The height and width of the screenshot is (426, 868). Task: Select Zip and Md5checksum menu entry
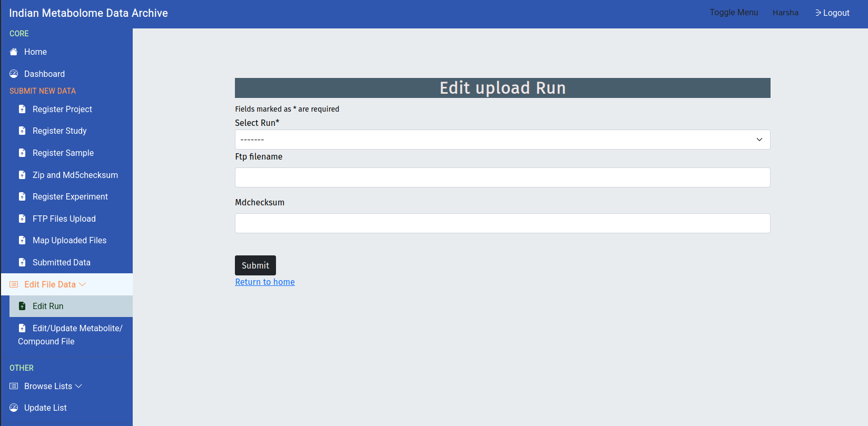pos(75,175)
